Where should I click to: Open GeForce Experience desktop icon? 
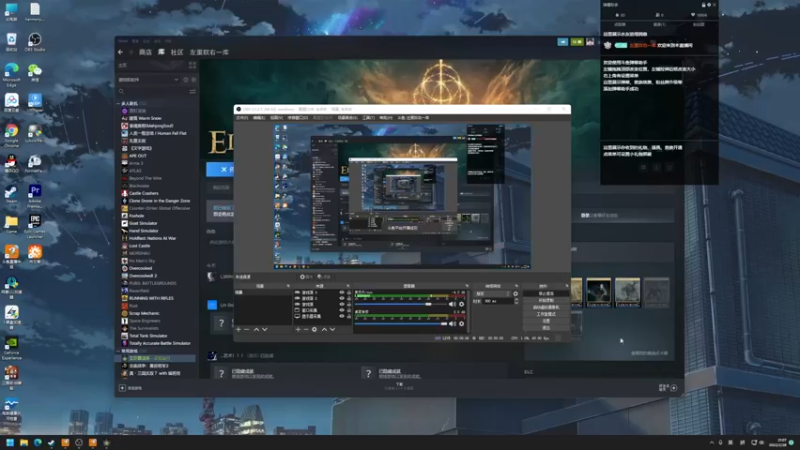[x=11, y=347]
